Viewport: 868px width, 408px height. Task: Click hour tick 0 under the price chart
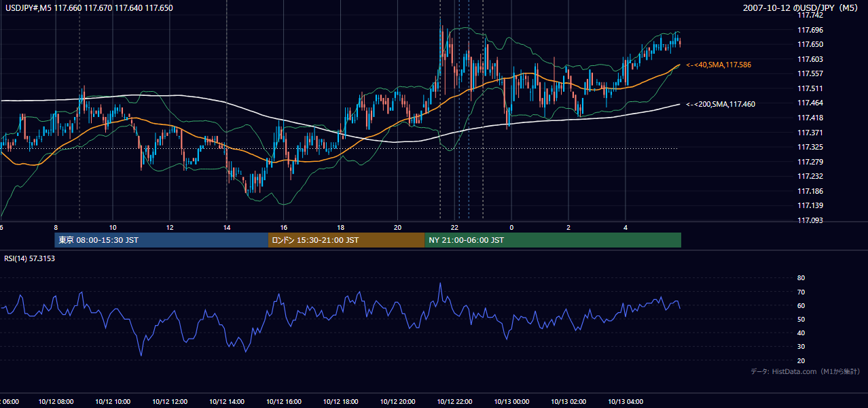tap(511, 227)
